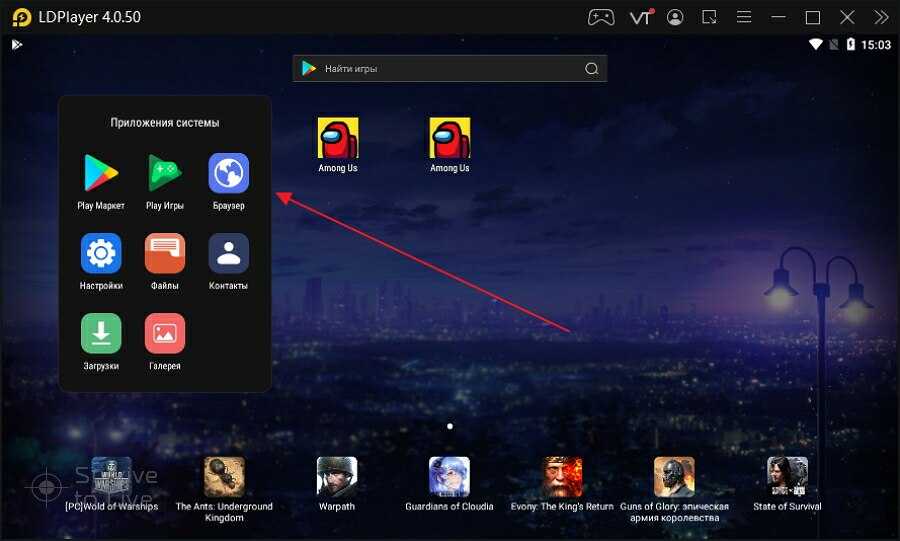
Task: Launch Evony: The King's Return
Action: pos(562,477)
